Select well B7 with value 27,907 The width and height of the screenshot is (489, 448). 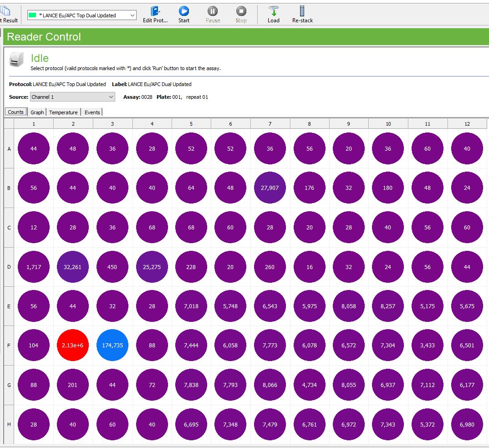point(270,188)
